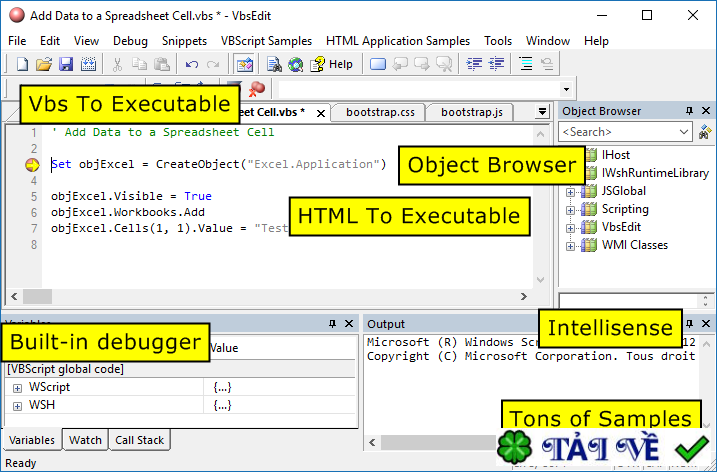Click the Output panel scroll-left arrow
Screen dimensions: 717x472
coord(373,443)
